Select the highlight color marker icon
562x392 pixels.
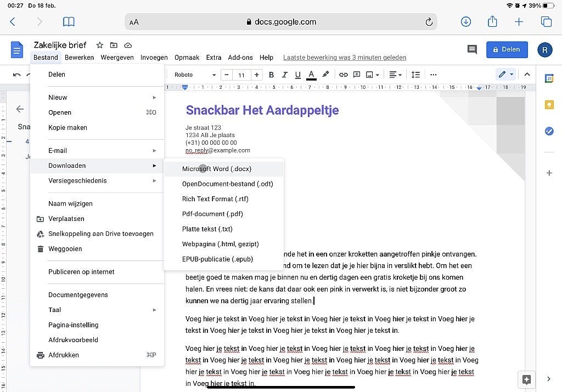[325, 75]
